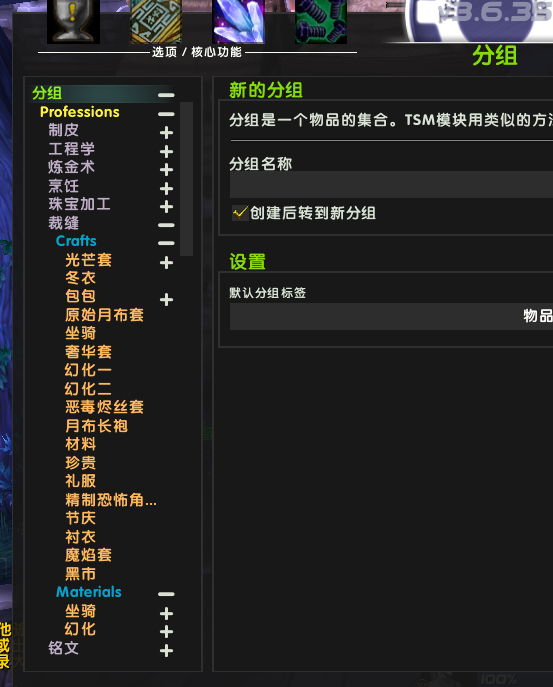Select the 幻化一 group
553x687 pixels.
coord(88,370)
